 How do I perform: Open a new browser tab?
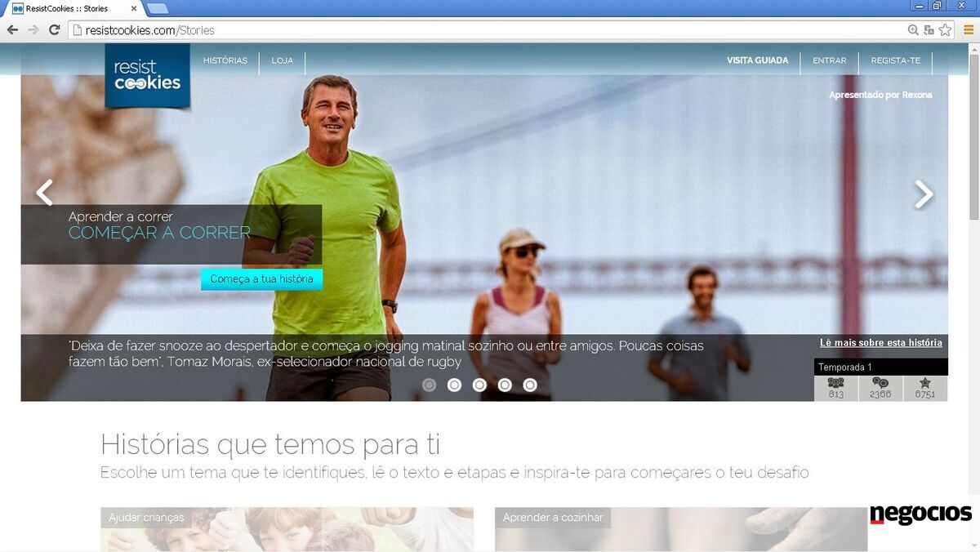tap(157, 9)
